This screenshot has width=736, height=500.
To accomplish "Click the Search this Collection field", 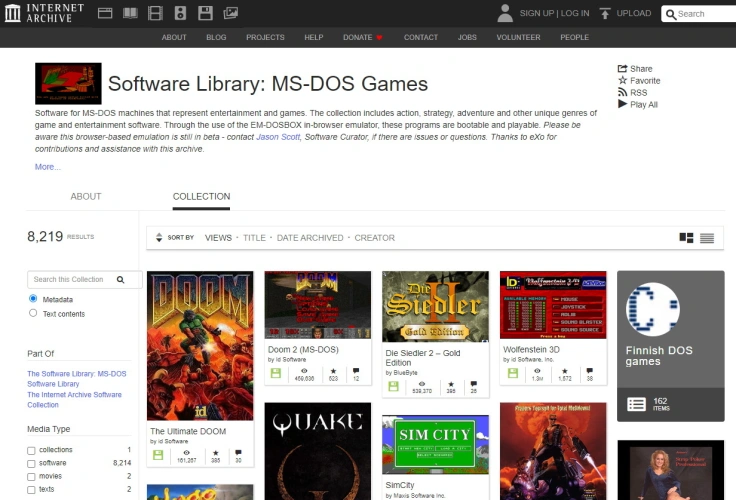I will (73, 280).
